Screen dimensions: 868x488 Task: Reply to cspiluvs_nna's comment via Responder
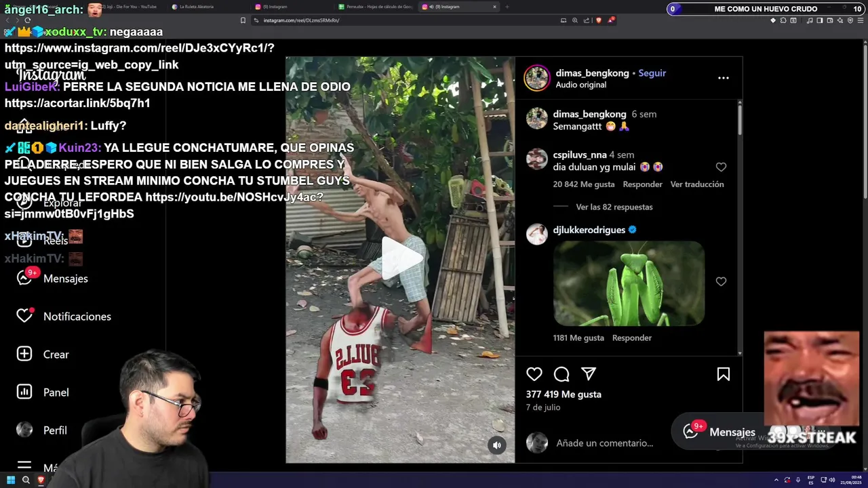pos(642,184)
